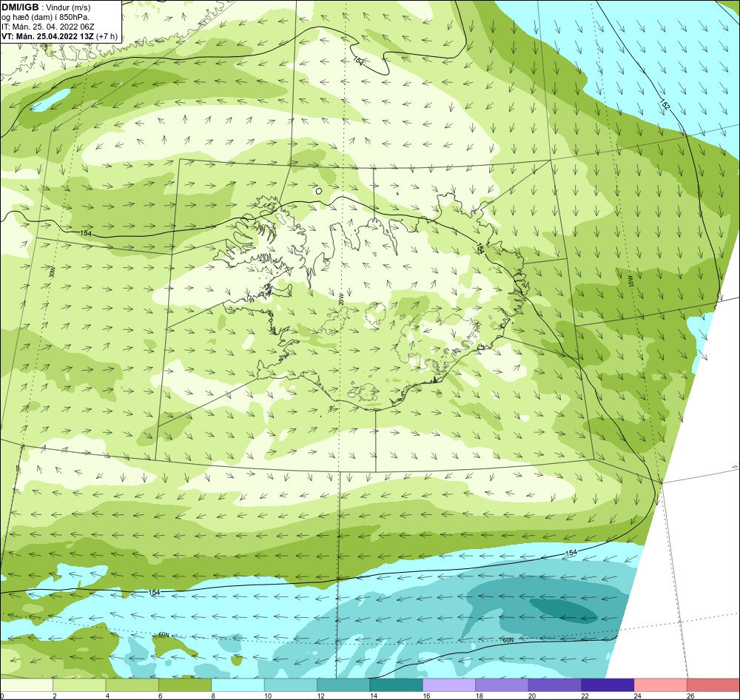
Task: Click the small cyan patch in the northwest corner
Action: (x=50, y=100)
